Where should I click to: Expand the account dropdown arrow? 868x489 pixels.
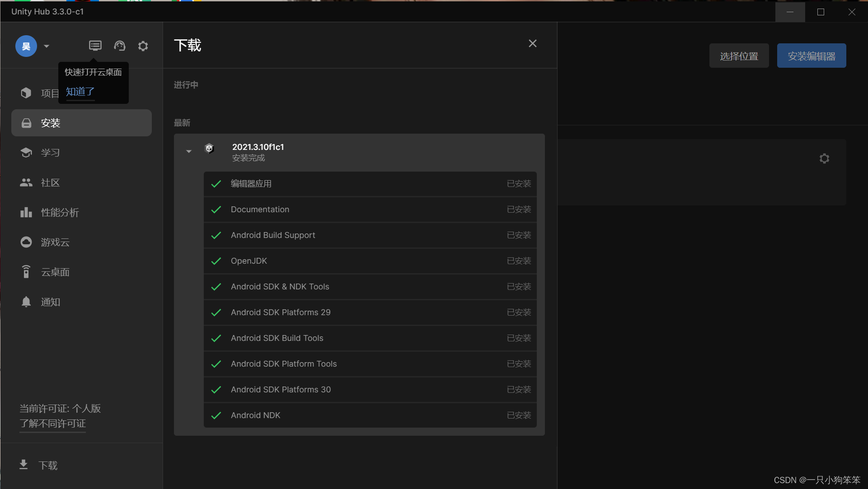click(x=46, y=46)
